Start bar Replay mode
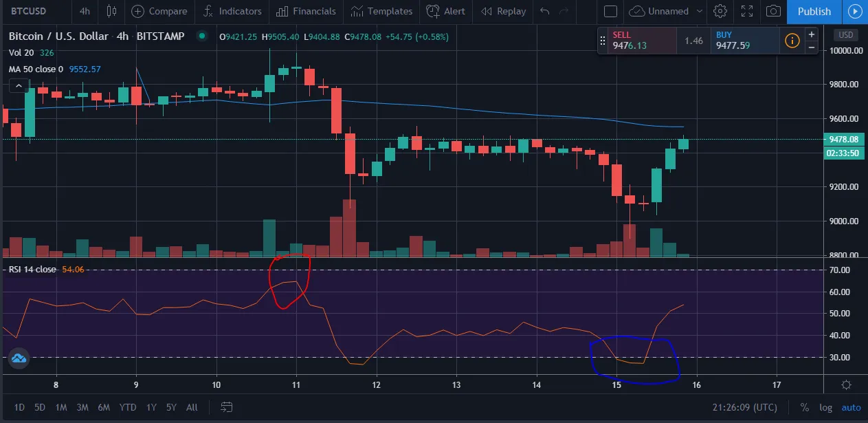Screen dimensions: 868x423 [504, 11]
